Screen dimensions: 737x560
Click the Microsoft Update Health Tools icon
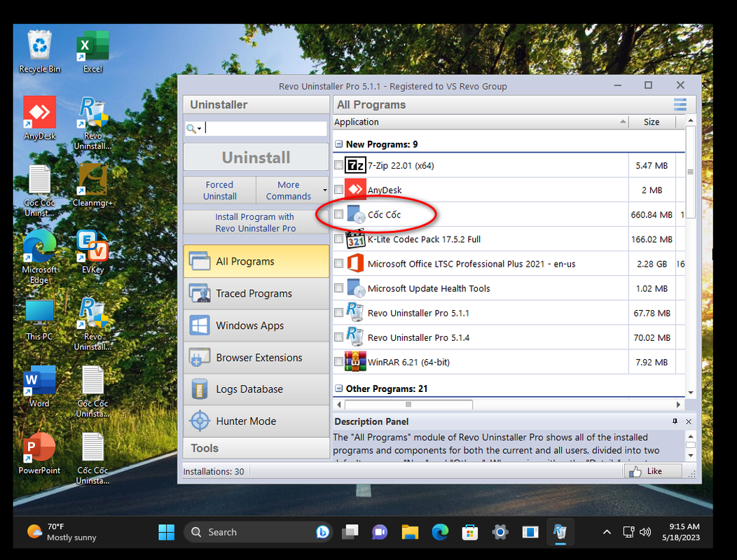356,288
